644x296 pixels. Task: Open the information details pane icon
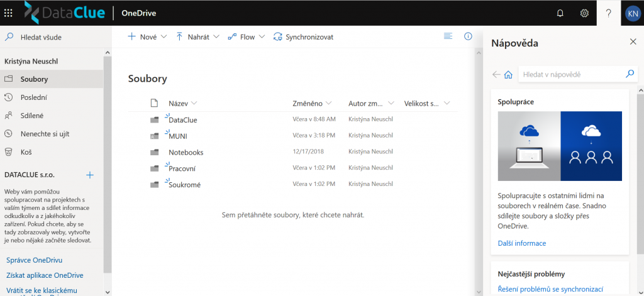468,36
